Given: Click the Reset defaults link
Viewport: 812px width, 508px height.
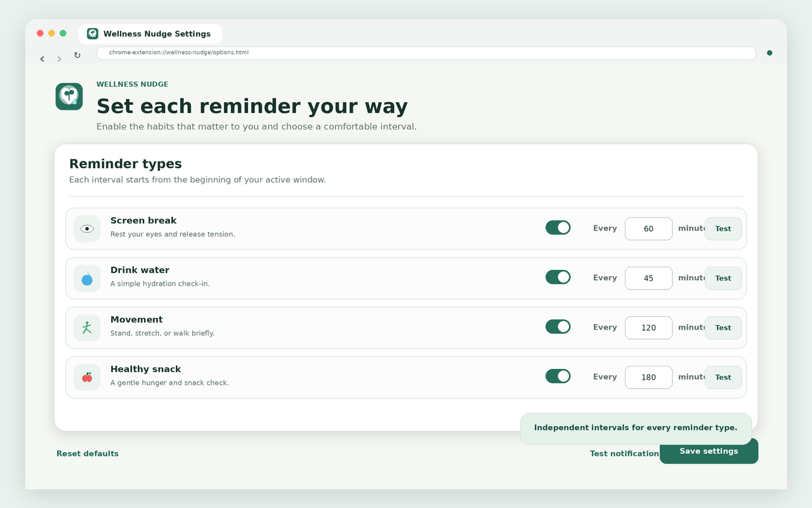Looking at the screenshot, I should (88, 453).
